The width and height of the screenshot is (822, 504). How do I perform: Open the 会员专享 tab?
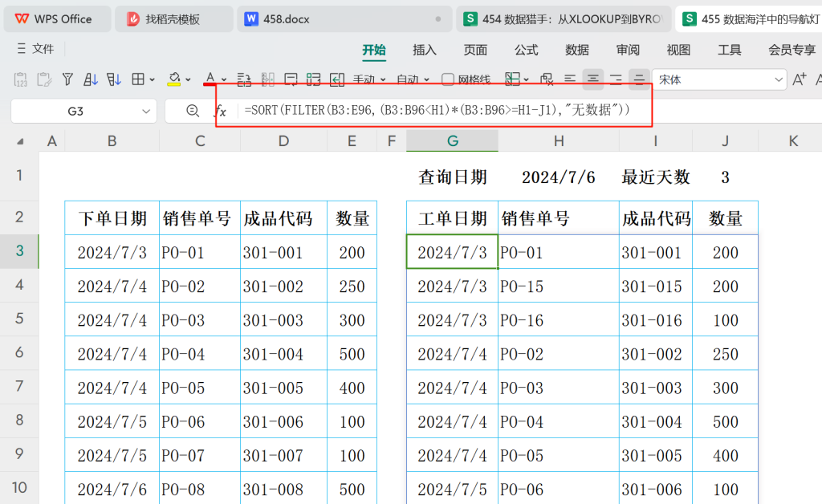pyautogui.click(x=791, y=50)
